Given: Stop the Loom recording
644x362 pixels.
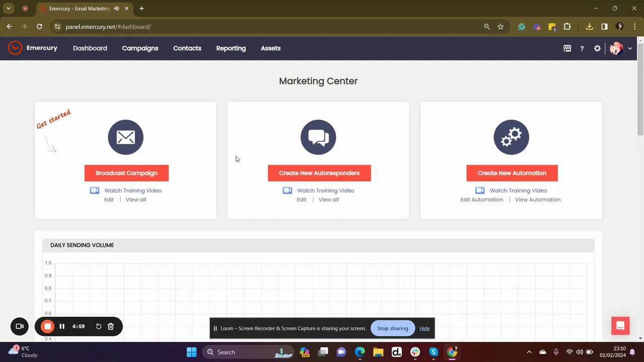Looking at the screenshot, I should point(48,326).
